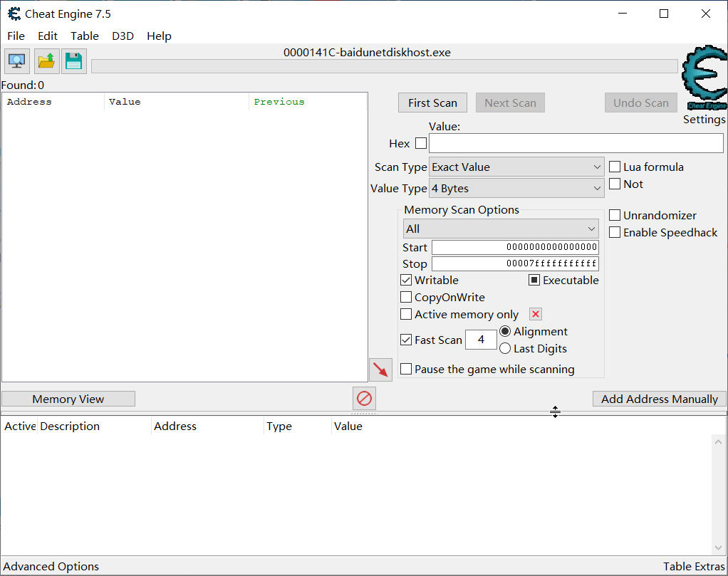Click the address table Value column header
Screen dimensions: 728x576
[x=348, y=426]
